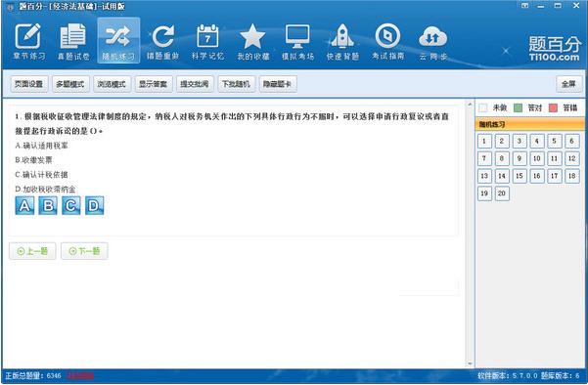Jump to question 7 in answer card

(x=484, y=158)
